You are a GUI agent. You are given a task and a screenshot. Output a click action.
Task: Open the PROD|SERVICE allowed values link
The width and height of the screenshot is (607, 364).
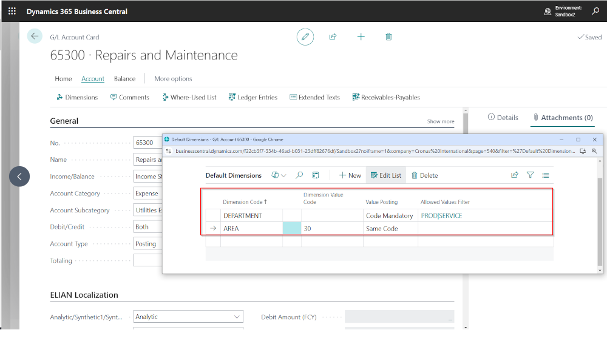[441, 215]
